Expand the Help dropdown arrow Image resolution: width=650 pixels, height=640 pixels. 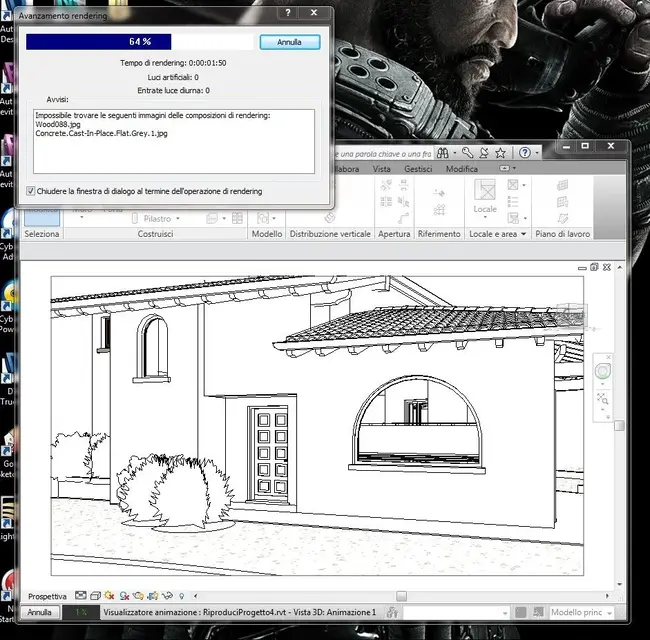(x=537, y=153)
